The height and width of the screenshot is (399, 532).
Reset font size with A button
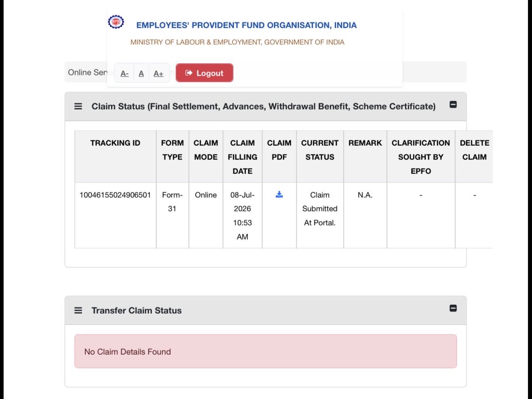click(x=141, y=74)
